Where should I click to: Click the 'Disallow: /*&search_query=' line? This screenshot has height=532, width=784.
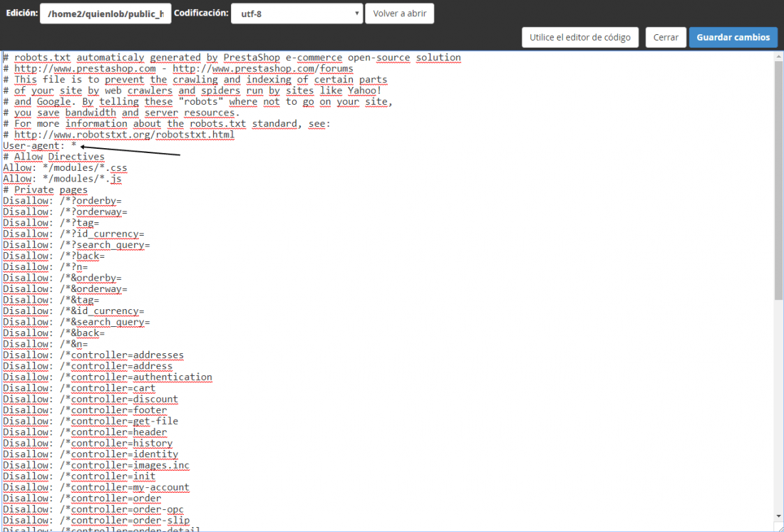coord(76,322)
